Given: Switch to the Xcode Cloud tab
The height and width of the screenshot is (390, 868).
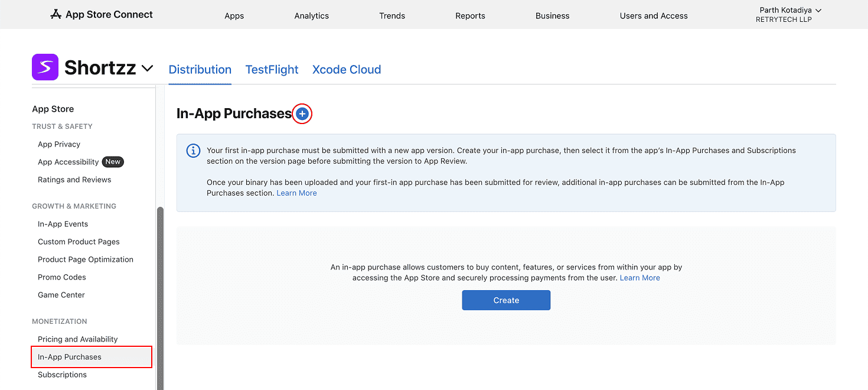Looking at the screenshot, I should [x=347, y=70].
